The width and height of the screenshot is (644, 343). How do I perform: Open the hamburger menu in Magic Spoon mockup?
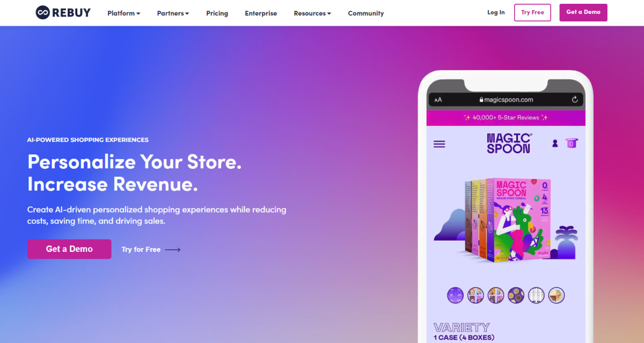pos(439,144)
